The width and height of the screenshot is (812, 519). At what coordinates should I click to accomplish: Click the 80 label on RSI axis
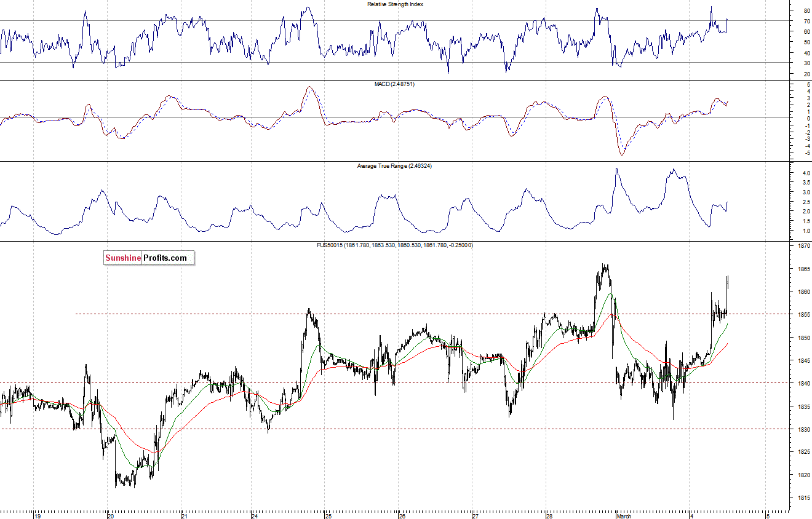806,11
